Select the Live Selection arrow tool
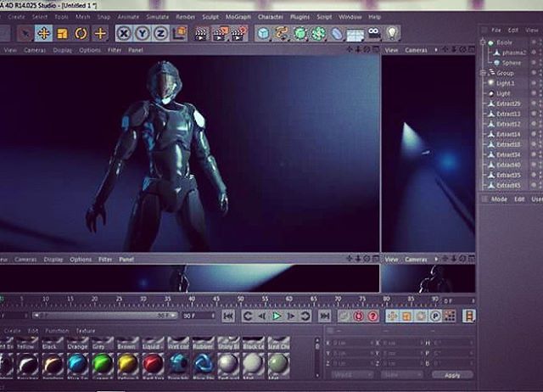Viewport: 543px width, 392px height. pos(25,34)
